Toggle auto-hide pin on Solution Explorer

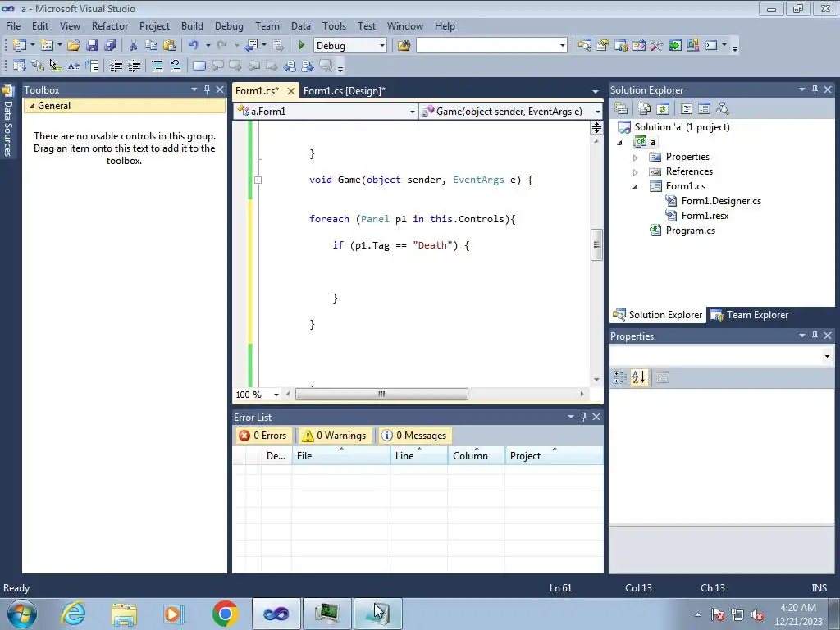(815, 89)
